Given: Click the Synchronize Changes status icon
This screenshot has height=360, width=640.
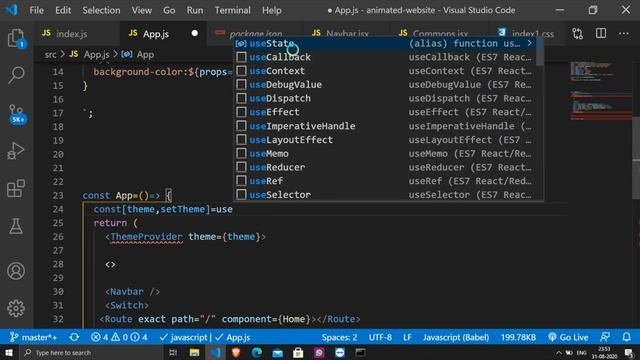Looking at the screenshot, I should coord(74,337).
